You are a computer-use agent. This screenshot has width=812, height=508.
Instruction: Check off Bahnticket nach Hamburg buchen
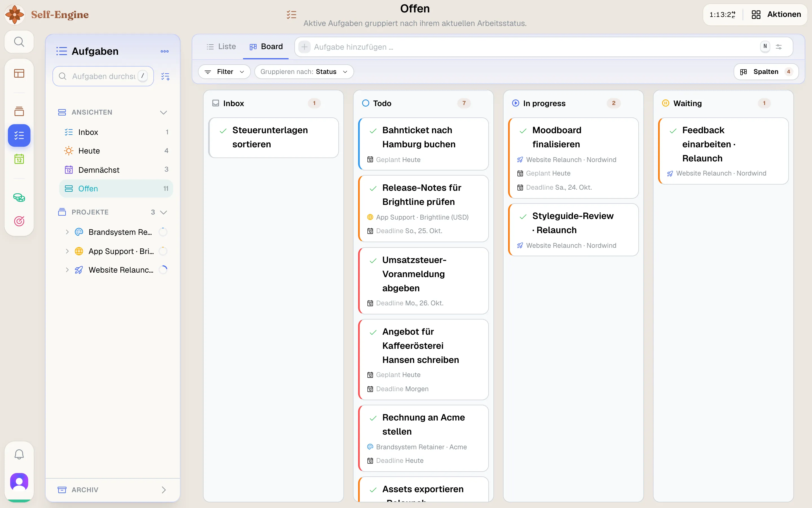tap(373, 131)
